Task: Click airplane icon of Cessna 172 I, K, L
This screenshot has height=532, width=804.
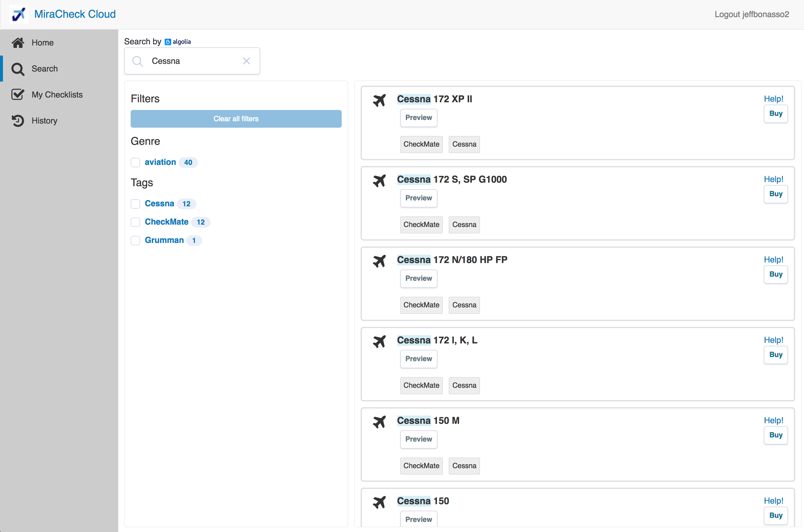Action: point(379,341)
